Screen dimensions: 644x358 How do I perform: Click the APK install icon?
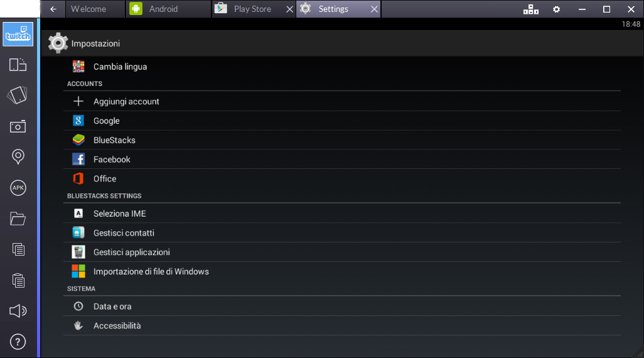(x=18, y=187)
